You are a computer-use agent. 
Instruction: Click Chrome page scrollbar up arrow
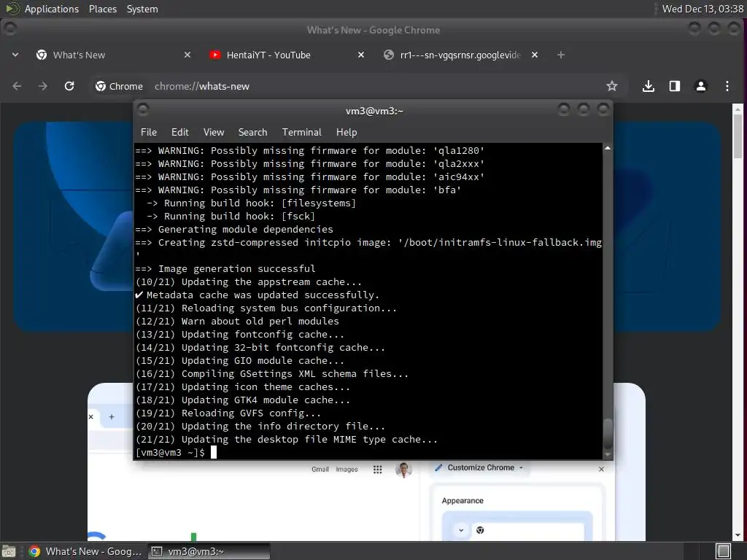coord(738,109)
